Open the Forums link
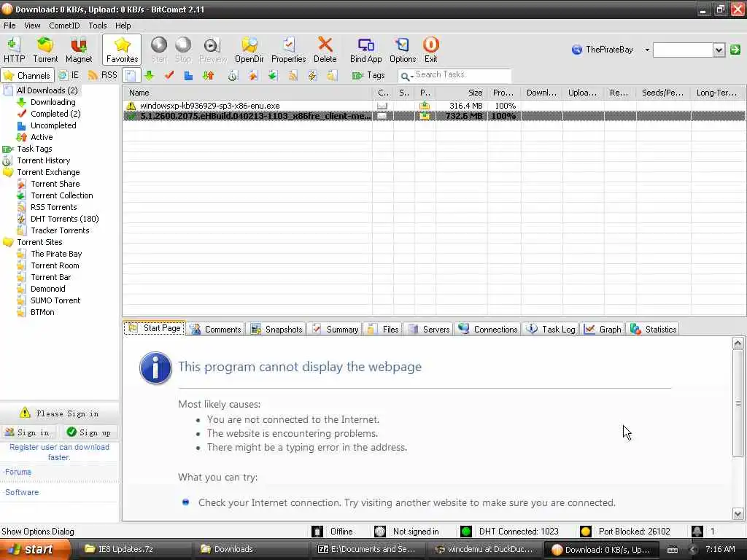 pos(18,472)
